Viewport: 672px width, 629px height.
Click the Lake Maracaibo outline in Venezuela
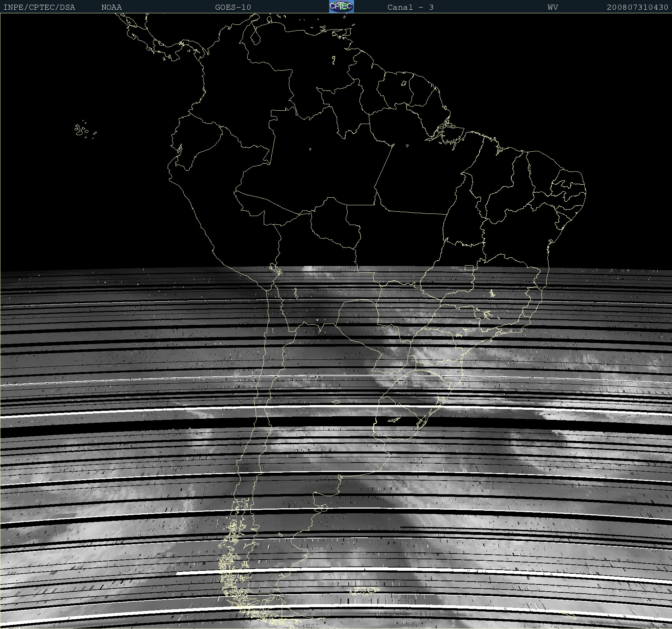point(255,37)
